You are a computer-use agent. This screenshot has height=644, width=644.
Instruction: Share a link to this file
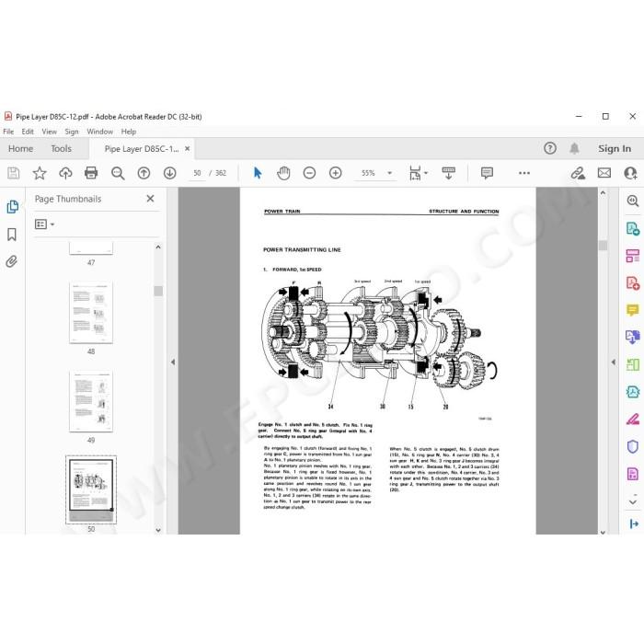pyautogui.click(x=578, y=173)
